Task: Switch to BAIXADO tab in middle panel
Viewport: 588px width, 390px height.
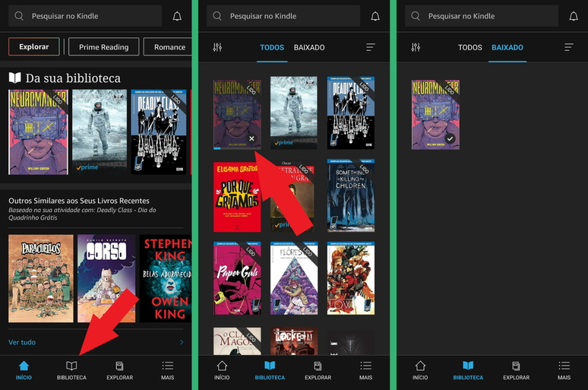Action: [309, 48]
